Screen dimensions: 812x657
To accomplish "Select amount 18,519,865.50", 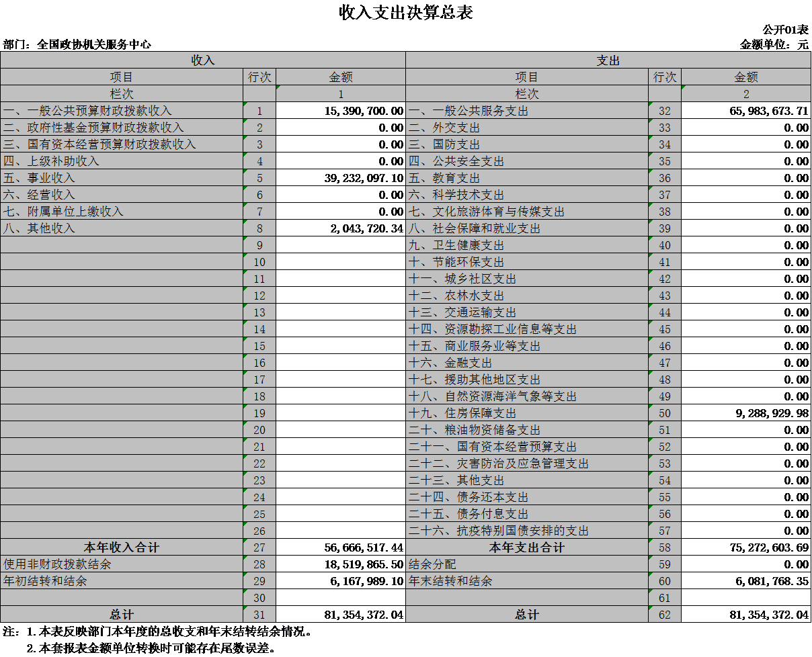I will 341,564.
